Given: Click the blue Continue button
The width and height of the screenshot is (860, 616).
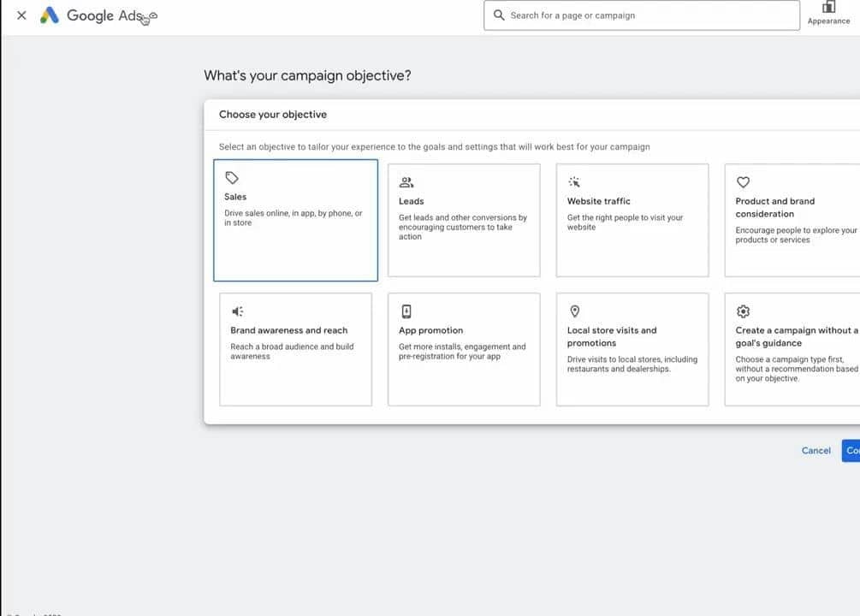Looking at the screenshot, I should tap(851, 450).
